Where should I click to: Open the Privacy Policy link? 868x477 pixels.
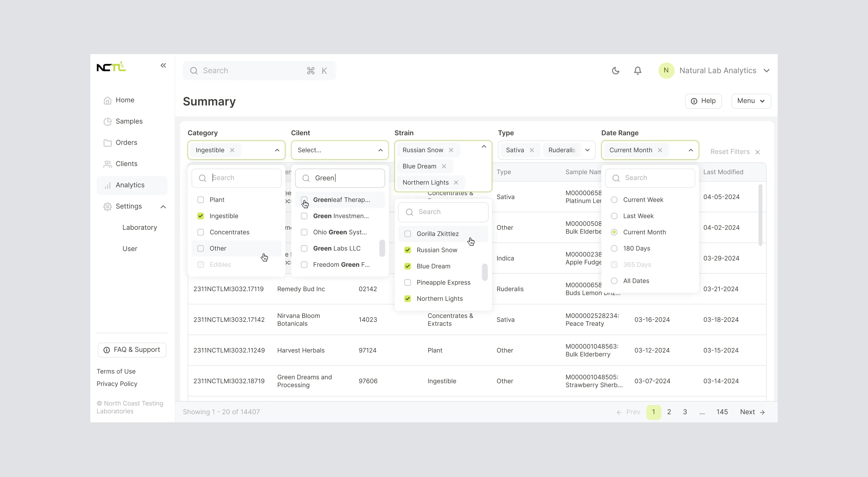point(117,384)
